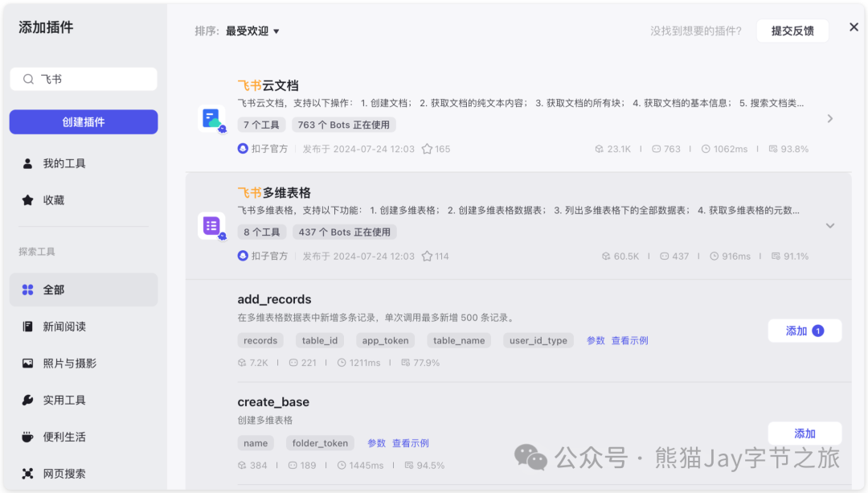Image resolution: width=868 pixels, height=493 pixels.
Task: Select the 全部 category
Action: [84, 290]
